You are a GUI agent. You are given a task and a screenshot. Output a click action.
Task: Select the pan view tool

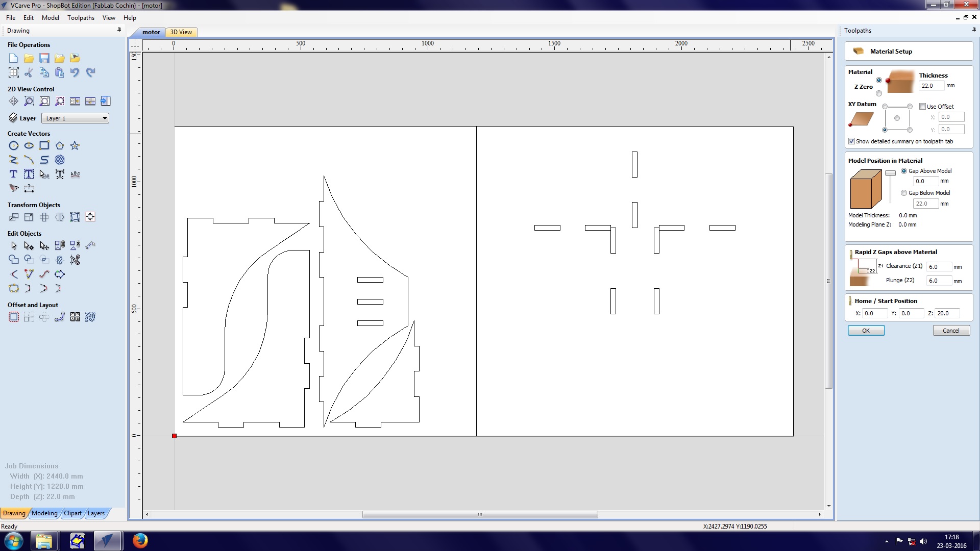(14, 101)
